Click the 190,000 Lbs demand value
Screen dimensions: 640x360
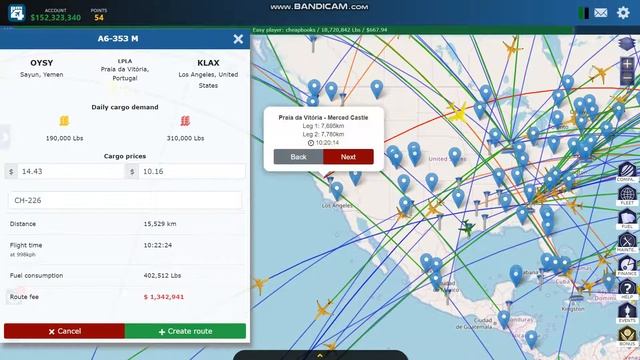[64, 138]
